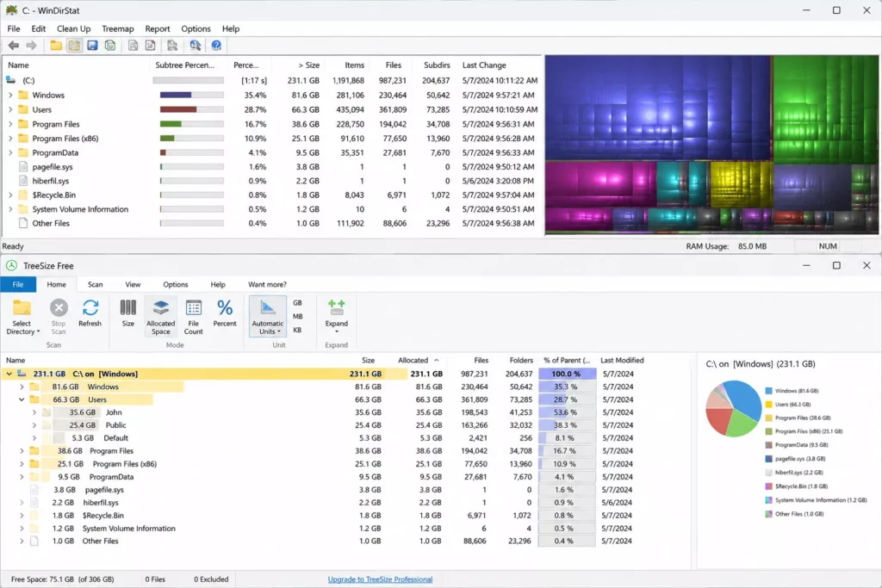Click the highlighted folder icon in WinDirStat toolbar
This screenshot has height=588, width=882.
74,46
